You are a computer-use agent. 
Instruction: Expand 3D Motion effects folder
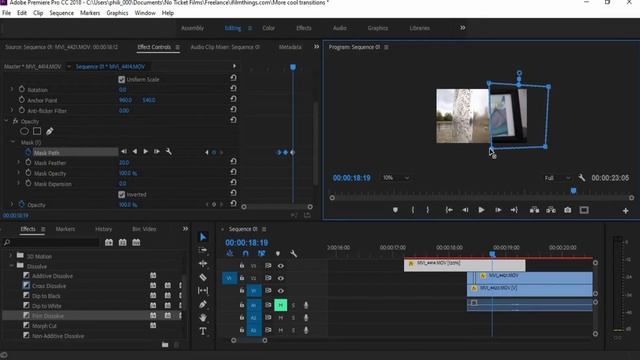coord(11,256)
